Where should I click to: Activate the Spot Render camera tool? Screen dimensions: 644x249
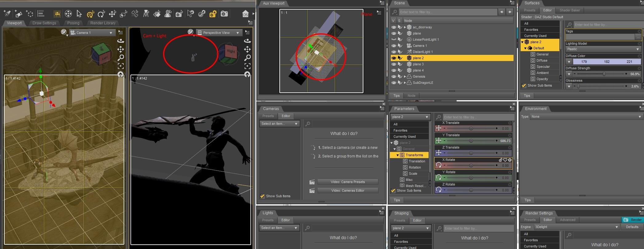pos(179,14)
